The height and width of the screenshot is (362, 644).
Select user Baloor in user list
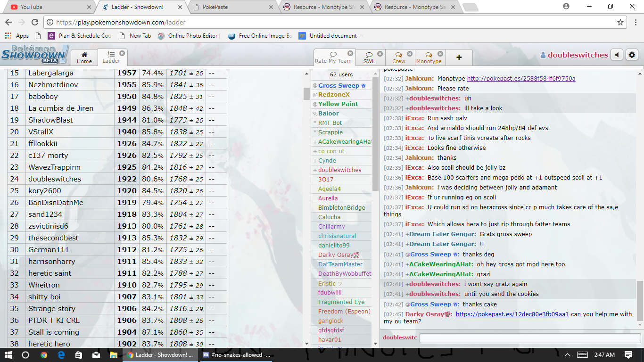click(328, 114)
